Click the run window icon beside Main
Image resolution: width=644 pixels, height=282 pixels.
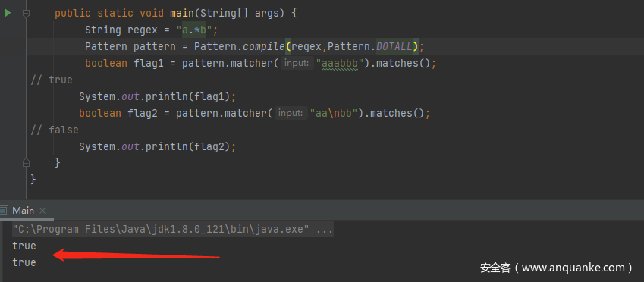tap(4, 211)
